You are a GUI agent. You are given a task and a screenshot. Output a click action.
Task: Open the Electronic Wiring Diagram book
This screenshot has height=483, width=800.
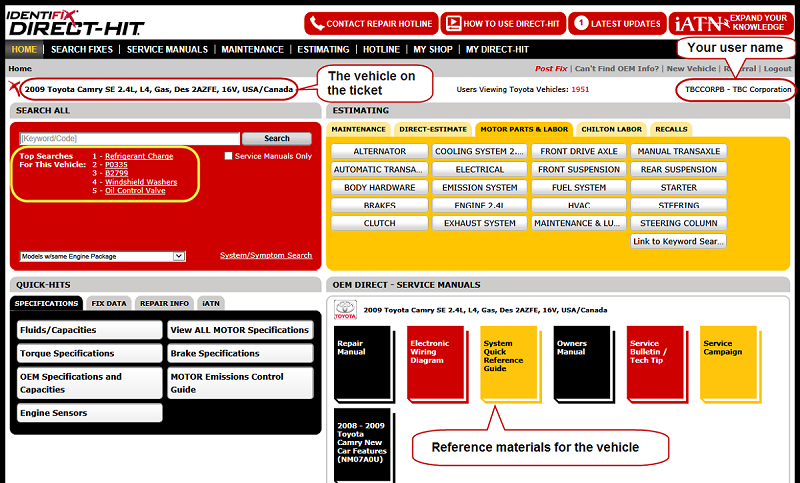click(x=438, y=365)
